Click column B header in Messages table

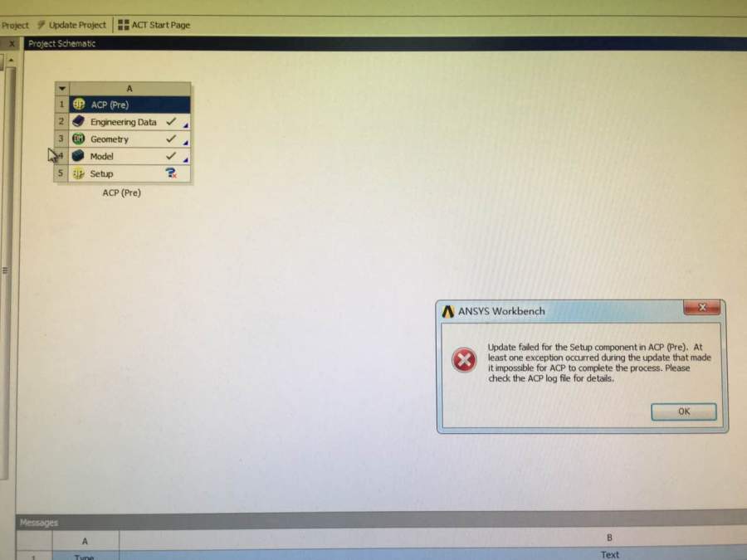[609, 538]
